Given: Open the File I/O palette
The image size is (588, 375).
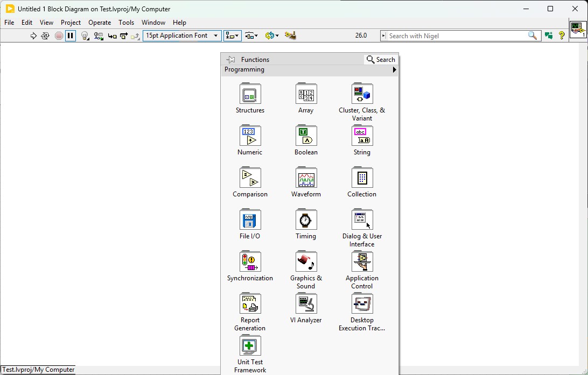Looking at the screenshot, I should 250,224.
